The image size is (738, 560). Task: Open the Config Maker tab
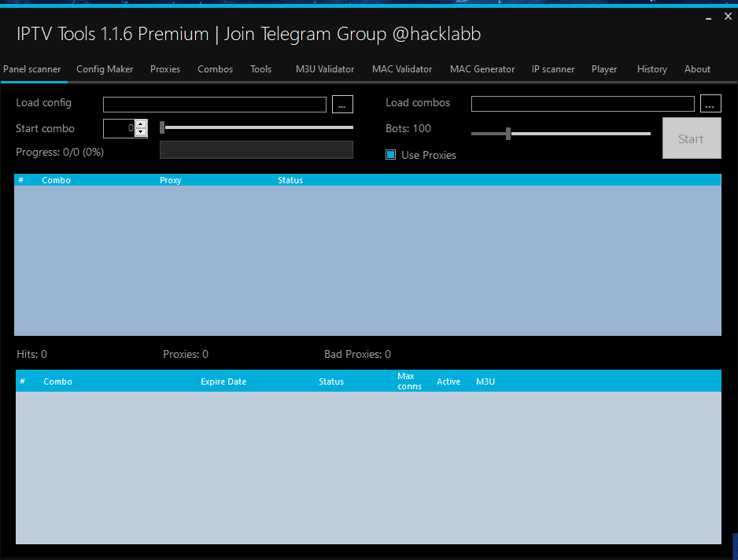[105, 69]
